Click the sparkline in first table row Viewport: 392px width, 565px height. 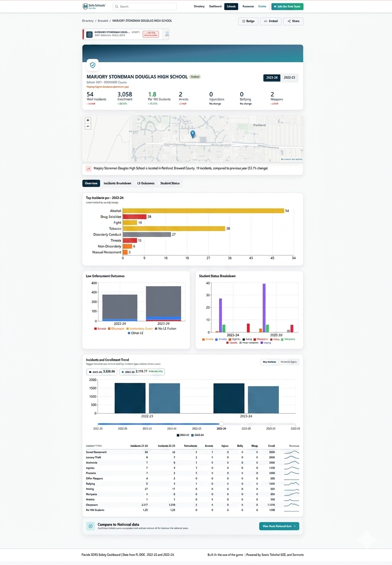[x=291, y=452]
